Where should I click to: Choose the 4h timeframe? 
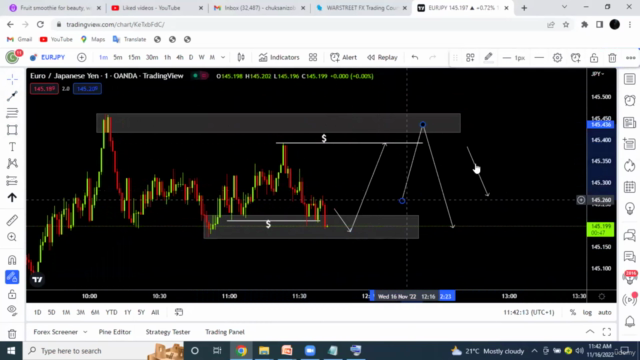180,58
